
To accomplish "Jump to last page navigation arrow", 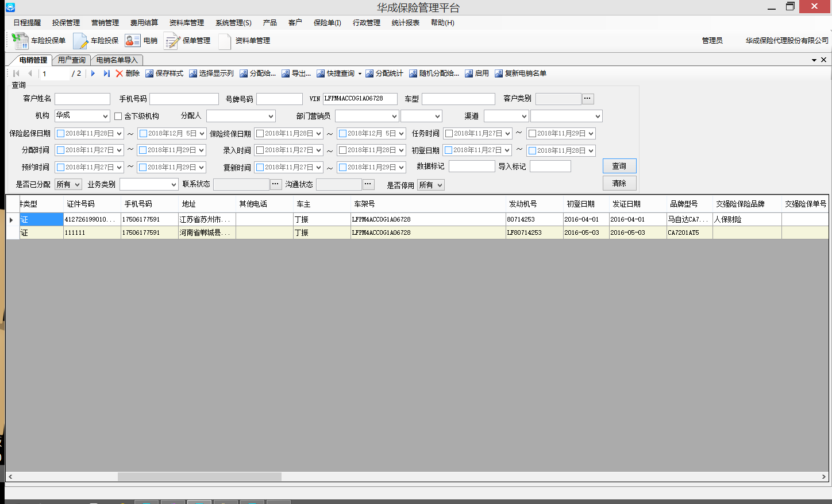I will 106,73.
